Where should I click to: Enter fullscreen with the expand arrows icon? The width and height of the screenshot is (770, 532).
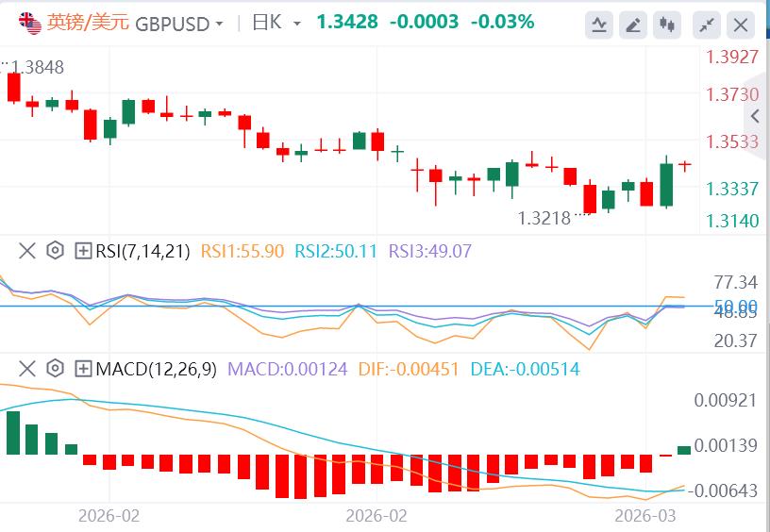707,25
